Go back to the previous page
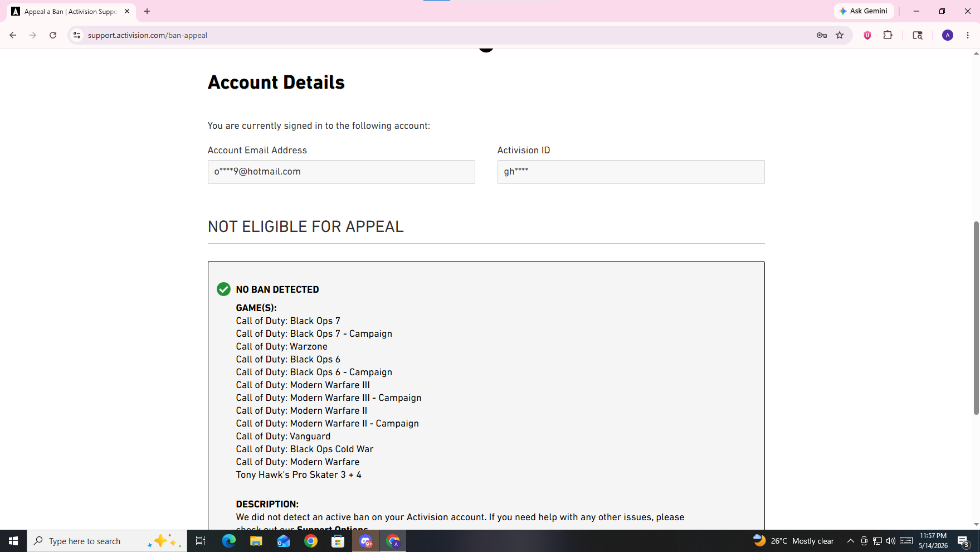The width and height of the screenshot is (980, 552). point(13,35)
